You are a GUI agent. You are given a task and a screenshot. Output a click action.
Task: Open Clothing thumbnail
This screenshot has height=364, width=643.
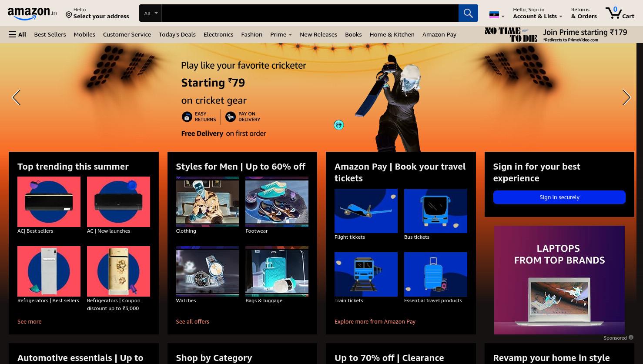click(x=207, y=202)
